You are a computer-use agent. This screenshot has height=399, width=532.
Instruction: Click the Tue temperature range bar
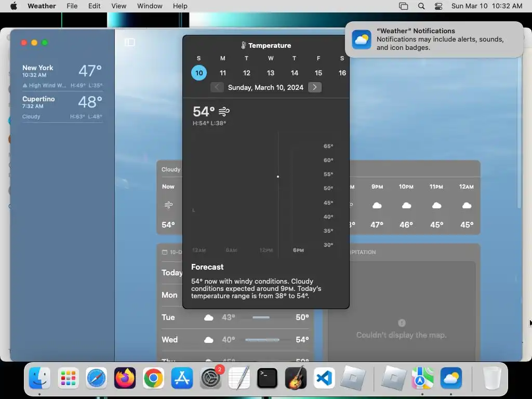(x=261, y=317)
